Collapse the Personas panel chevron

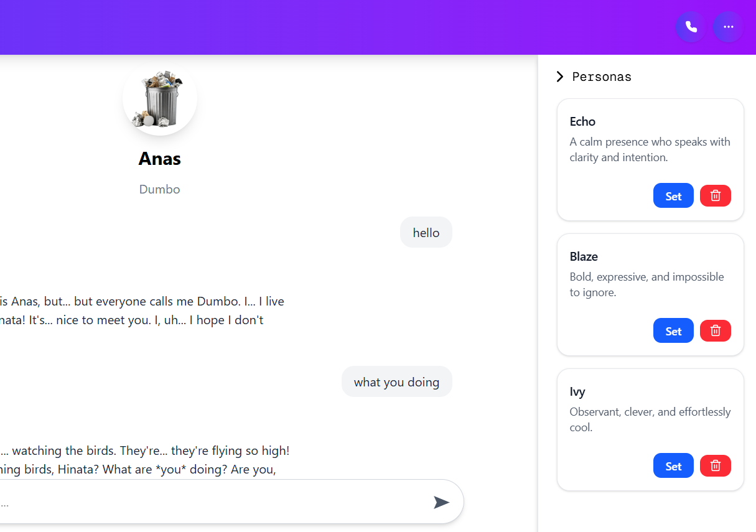pos(560,77)
